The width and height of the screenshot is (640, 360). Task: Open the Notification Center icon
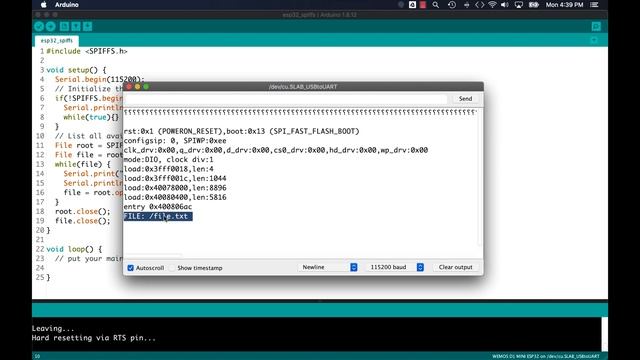click(x=594, y=5)
